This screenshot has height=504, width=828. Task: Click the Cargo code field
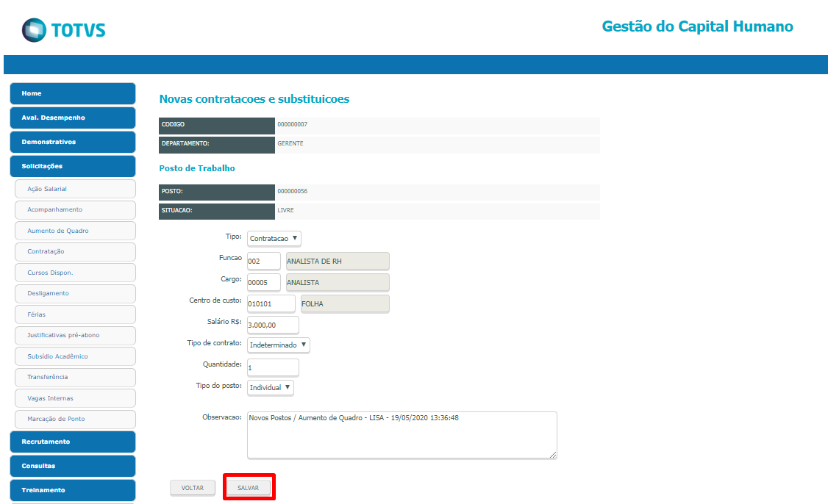tap(263, 282)
